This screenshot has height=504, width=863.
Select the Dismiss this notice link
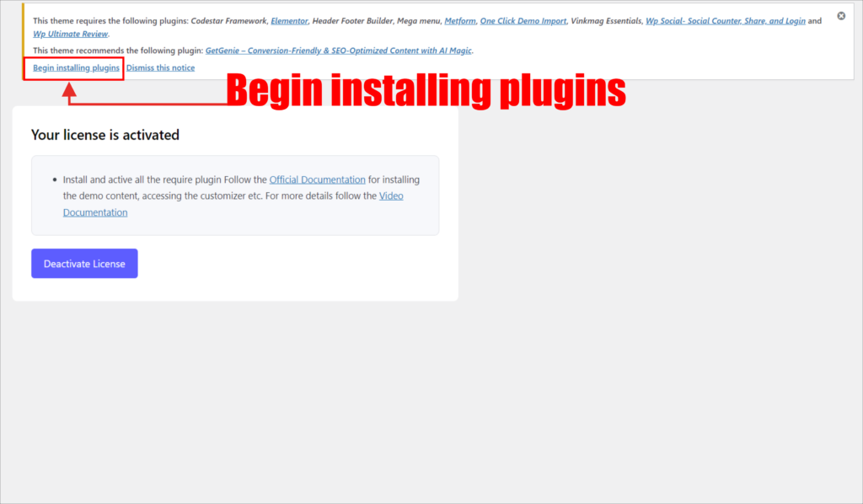coord(160,67)
